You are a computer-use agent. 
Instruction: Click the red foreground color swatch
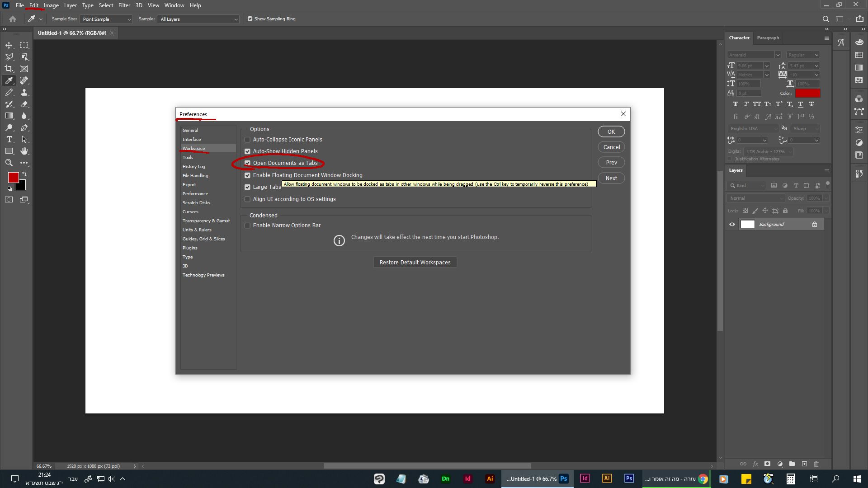[13, 177]
